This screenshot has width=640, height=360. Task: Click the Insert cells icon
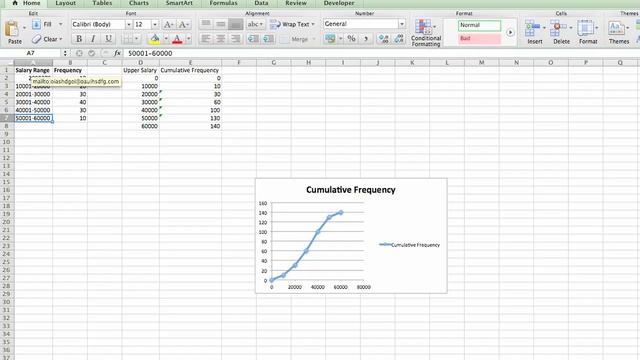pos(533,29)
